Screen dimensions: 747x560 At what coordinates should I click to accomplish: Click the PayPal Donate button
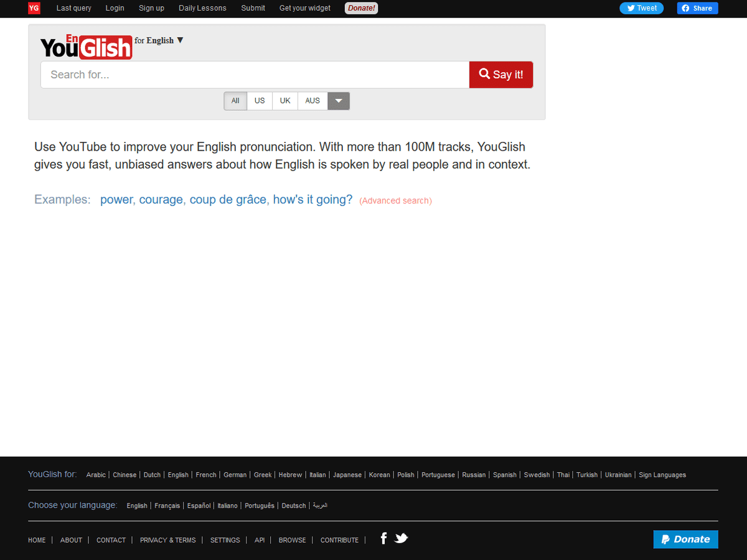[x=685, y=539]
